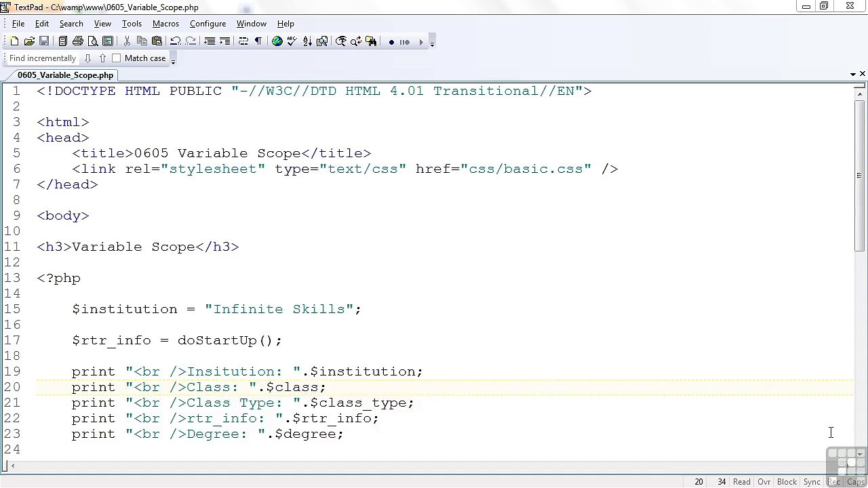
Task: Find previous match with up arrow
Action: (x=102, y=58)
